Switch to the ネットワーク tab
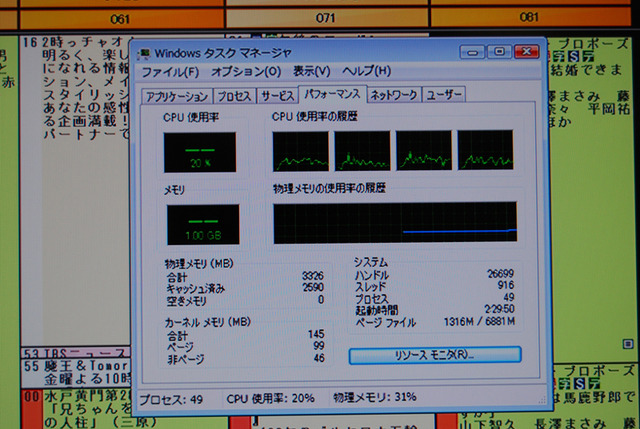 [x=393, y=95]
